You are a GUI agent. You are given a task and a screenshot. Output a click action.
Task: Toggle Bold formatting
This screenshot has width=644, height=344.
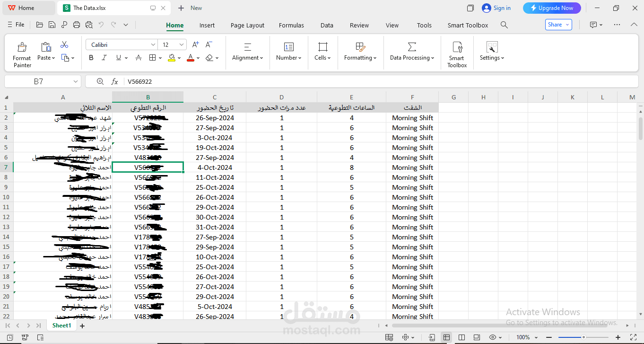click(91, 58)
